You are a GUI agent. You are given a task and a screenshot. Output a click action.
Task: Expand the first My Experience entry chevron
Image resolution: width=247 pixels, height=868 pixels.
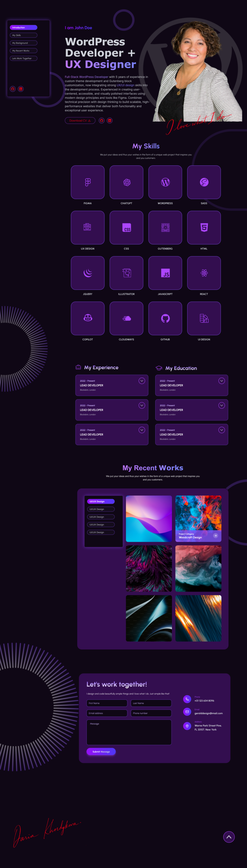click(142, 381)
